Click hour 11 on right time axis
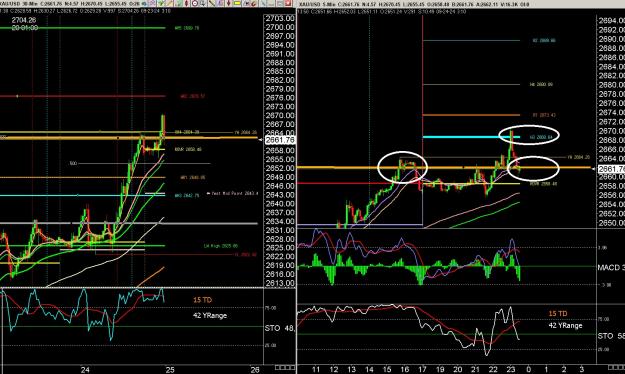The width and height of the screenshot is (625, 374). click(x=316, y=370)
